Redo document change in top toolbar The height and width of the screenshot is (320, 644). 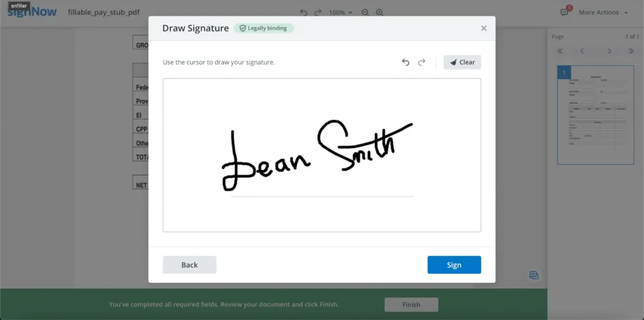click(x=318, y=13)
